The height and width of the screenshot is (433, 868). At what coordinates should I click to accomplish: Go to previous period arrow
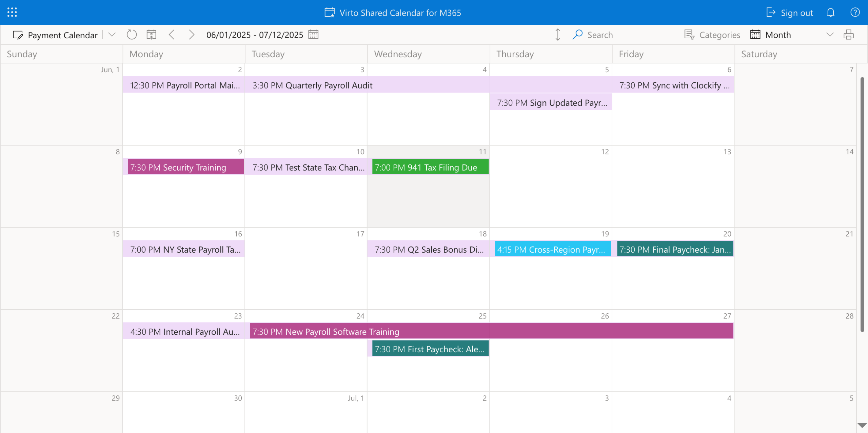click(x=172, y=35)
